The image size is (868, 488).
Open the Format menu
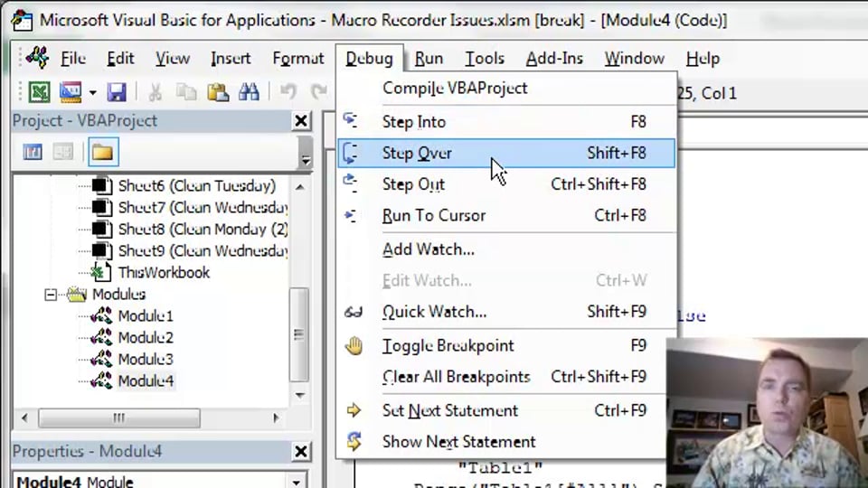[297, 58]
